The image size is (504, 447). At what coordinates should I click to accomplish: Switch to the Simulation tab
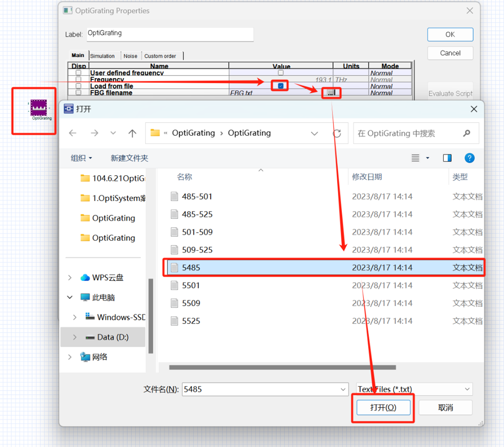[x=102, y=56]
